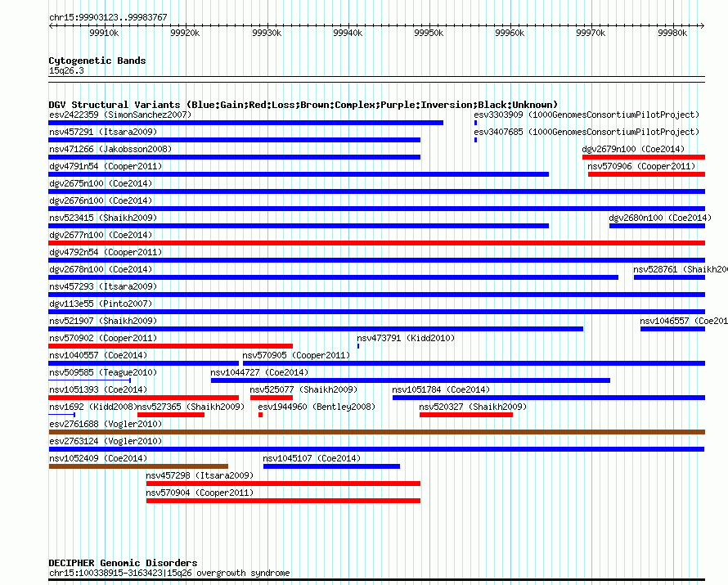Click nsv523415 (Shaikh2009) label

tap(103, 218)
